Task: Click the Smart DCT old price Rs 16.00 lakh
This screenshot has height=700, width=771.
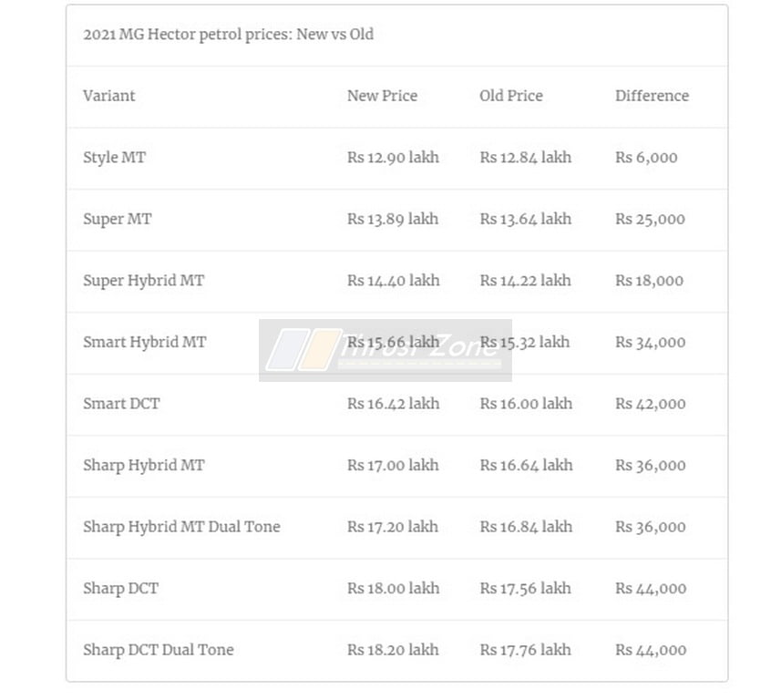Action: [x=526, y=404]
